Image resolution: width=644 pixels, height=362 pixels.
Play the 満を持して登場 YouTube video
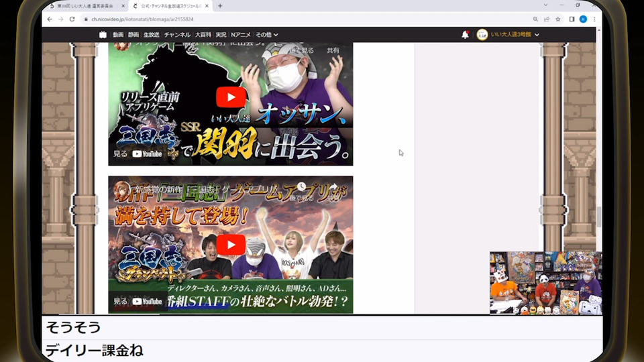(x=231, y=245)
